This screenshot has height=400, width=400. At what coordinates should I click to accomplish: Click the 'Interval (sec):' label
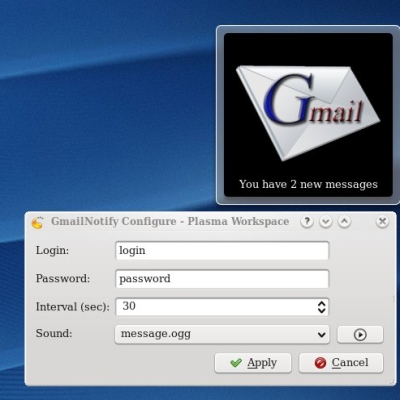[73, 307]
